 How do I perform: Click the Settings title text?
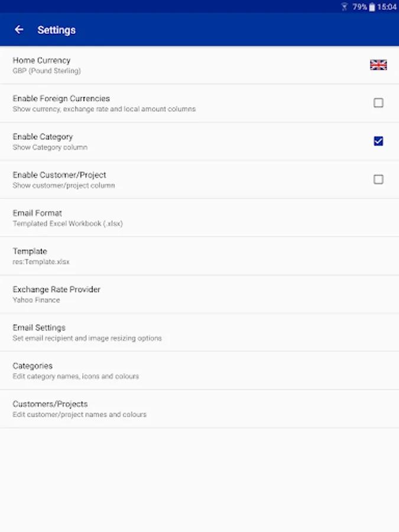[56, 30]
